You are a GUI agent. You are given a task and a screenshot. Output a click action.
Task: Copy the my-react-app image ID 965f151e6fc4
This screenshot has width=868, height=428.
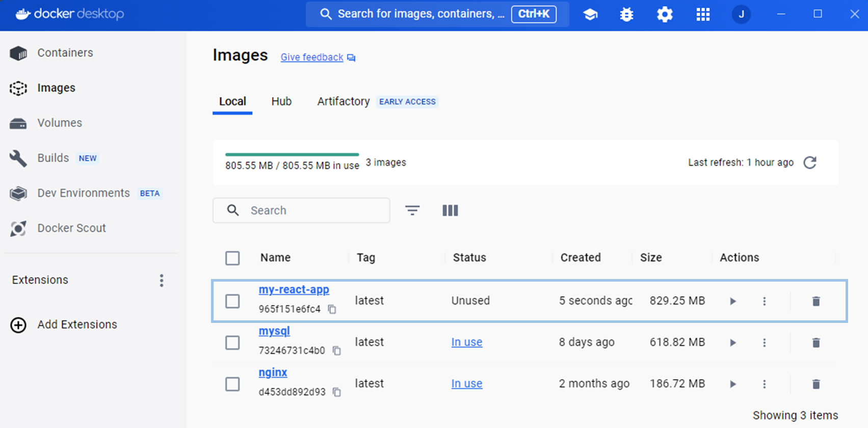coord(332,309)
